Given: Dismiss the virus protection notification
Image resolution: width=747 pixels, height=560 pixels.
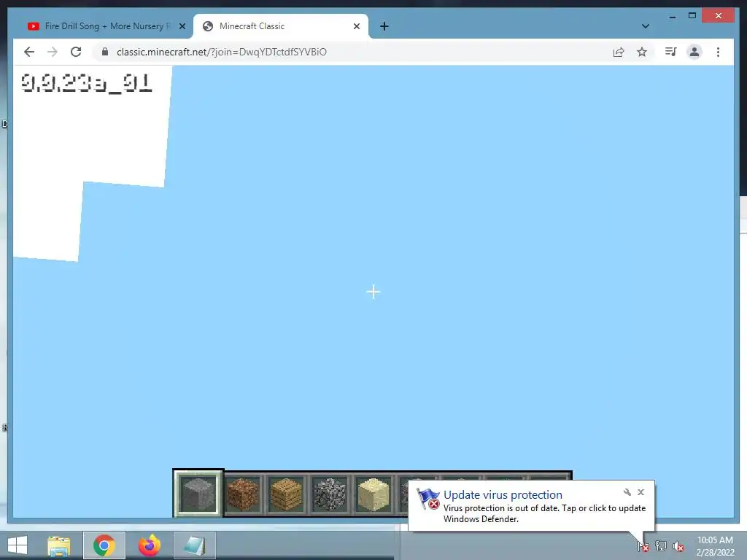Looking at the screenshot, I should (x=640, y=492).
